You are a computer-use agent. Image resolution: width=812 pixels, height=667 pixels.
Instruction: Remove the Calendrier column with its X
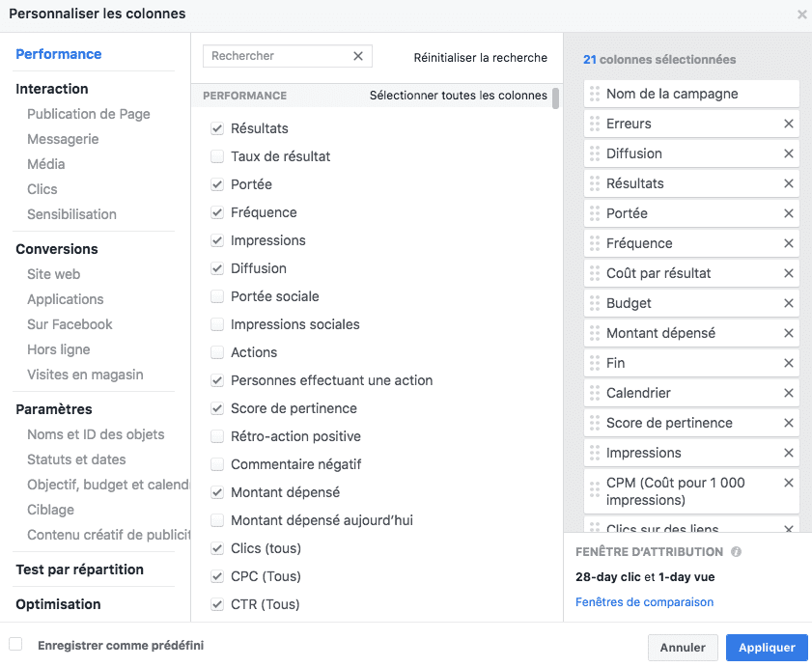click(789, 392)
